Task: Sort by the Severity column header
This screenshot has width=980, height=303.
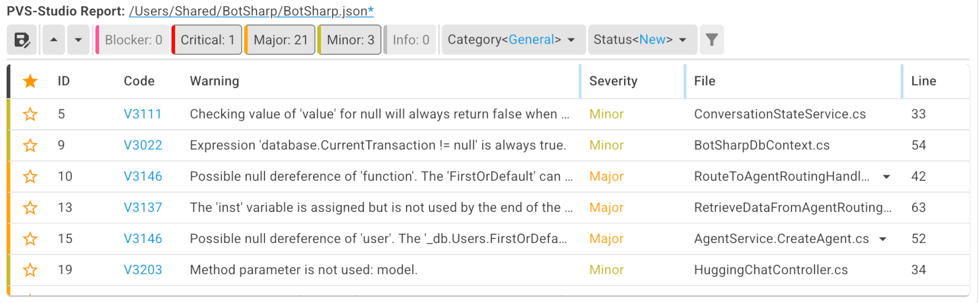Action: click(x=613, y=81)
